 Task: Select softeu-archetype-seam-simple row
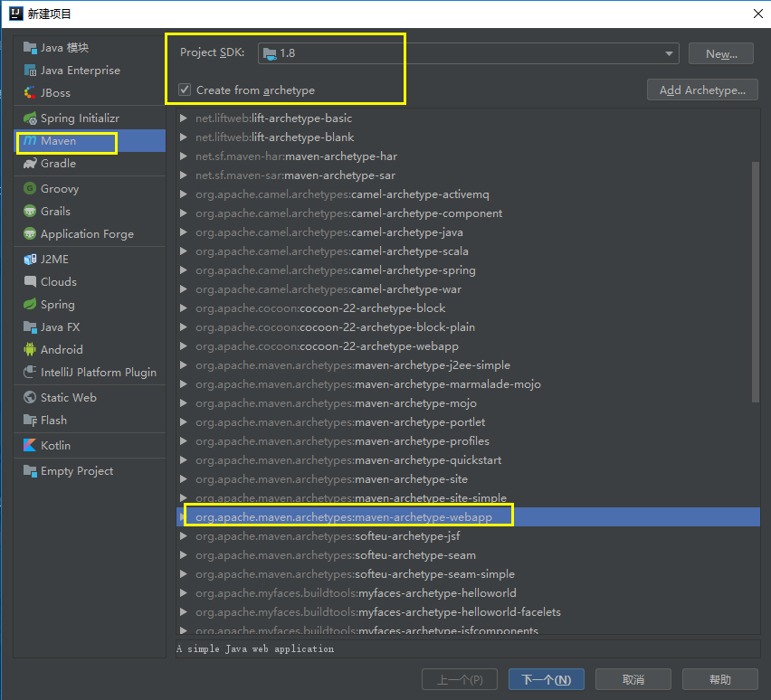(468, 574)
